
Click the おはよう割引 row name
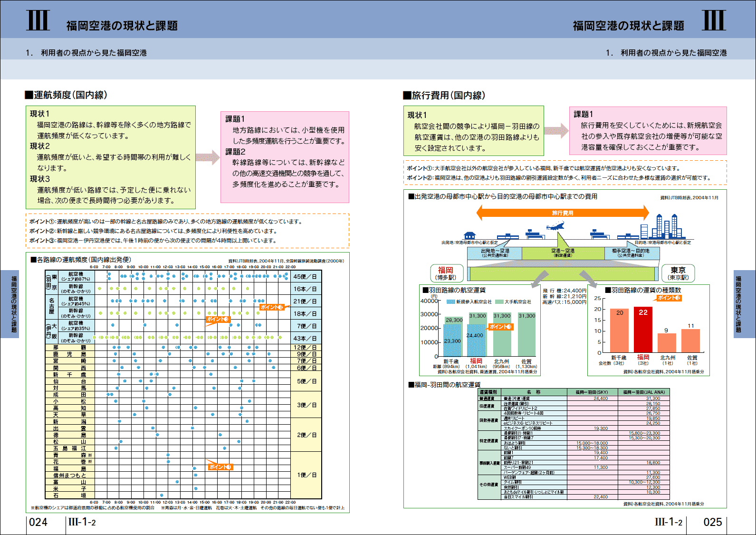pyautogui.click(x=514, y=443)
